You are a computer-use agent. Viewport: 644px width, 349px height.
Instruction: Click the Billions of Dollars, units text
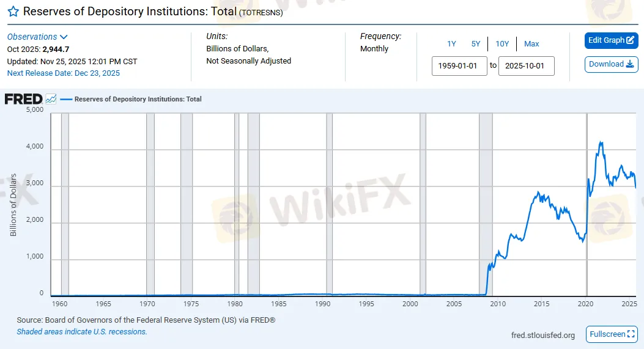click(237, 49)
